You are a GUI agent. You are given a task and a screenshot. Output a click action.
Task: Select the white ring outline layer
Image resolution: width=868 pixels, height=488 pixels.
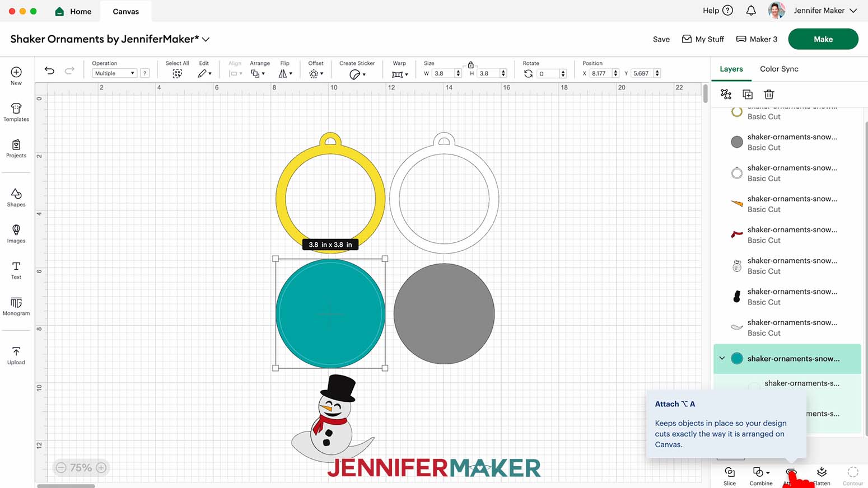(787, 173)
